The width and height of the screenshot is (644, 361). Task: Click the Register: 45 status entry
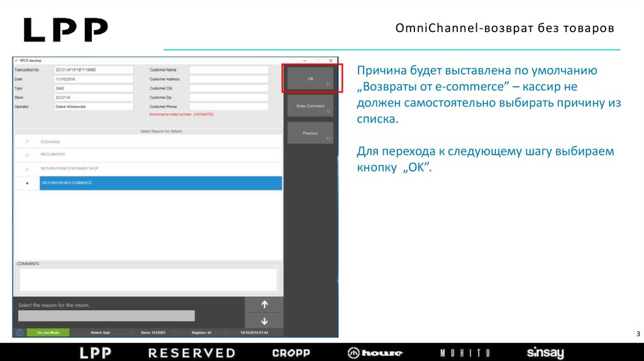click(201, 333)
